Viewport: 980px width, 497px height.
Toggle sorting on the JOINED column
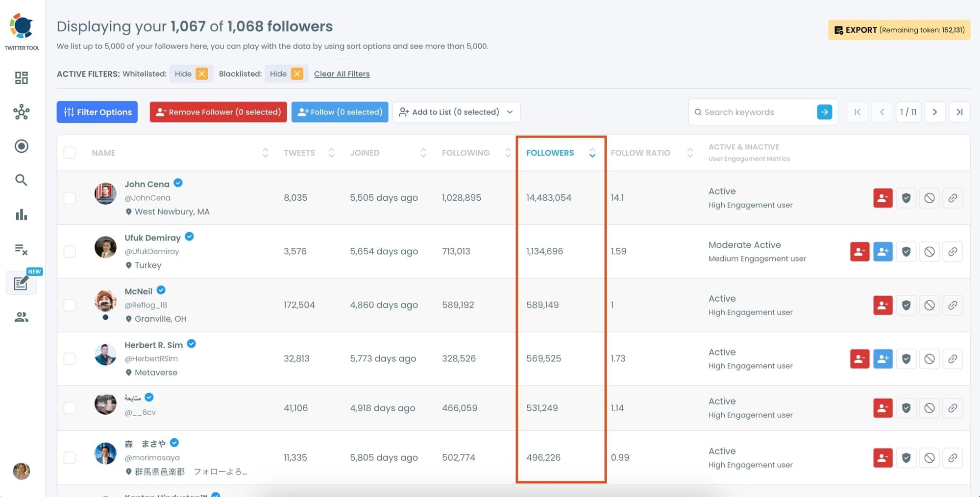423,153
